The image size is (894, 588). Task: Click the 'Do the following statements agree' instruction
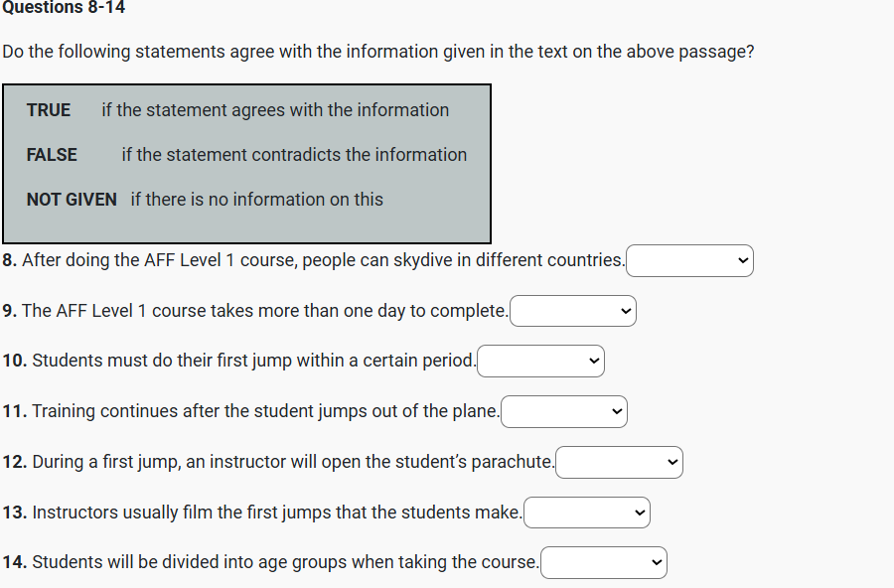click(377, 52)
